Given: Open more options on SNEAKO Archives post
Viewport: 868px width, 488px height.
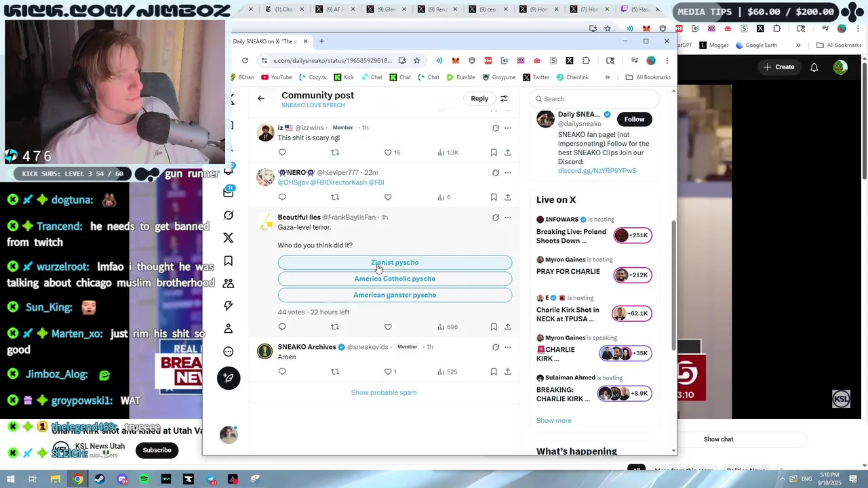Looking at the screenshot, I should click(507, 347).
